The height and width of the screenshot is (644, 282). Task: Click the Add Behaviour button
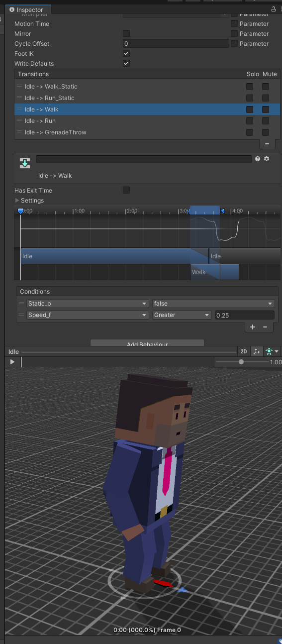[147, 343]
